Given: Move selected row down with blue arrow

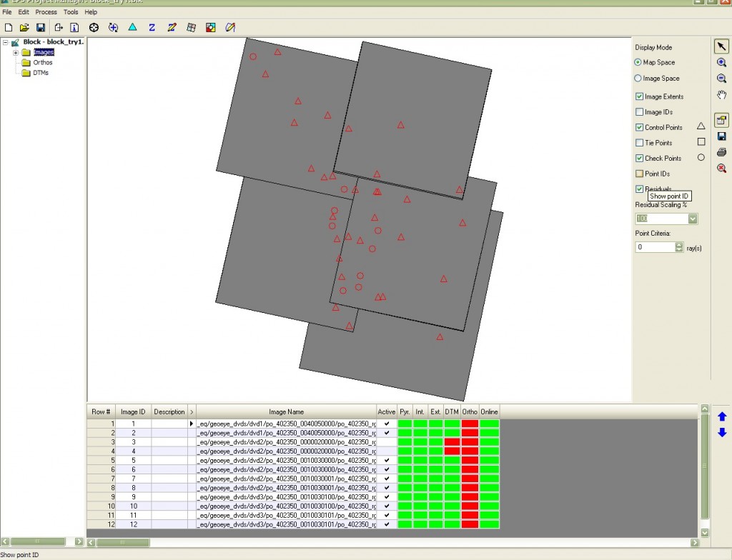Looking at the screenshot, I should 722,433.
